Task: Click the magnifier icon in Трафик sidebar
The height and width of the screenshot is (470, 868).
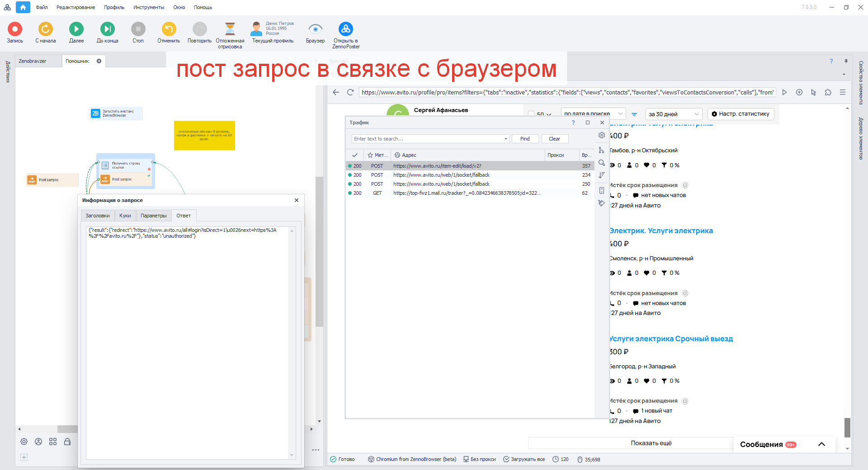Action: [602, 163]
